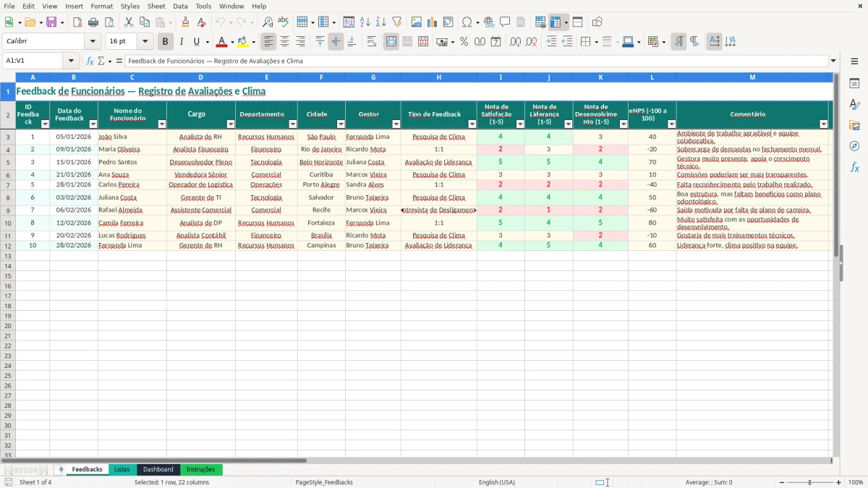Screen dimensions: 868x488
Task: Toggle the AutoFilter funnel icon
Action: click(x=396, y=22)
